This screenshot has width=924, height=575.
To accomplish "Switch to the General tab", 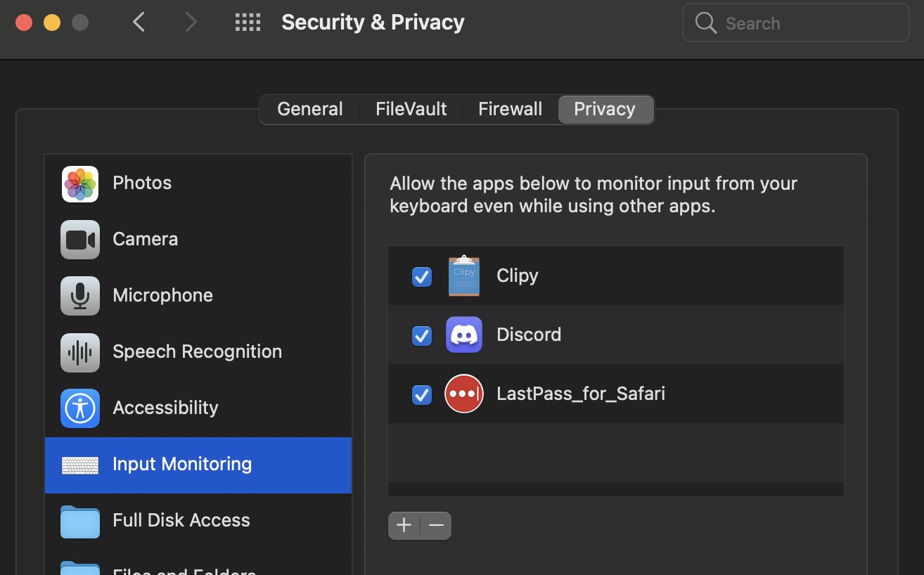I will click(x=310, y=109).
